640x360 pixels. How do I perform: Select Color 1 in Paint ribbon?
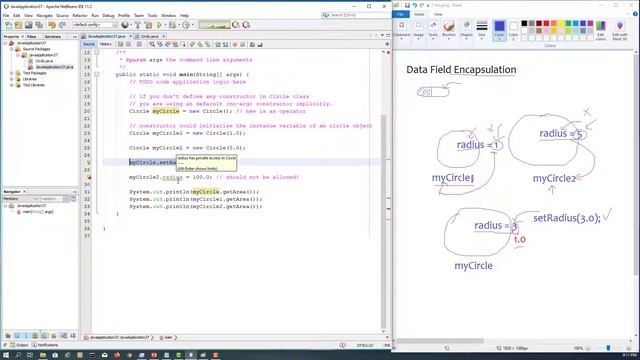coord(499,30)
